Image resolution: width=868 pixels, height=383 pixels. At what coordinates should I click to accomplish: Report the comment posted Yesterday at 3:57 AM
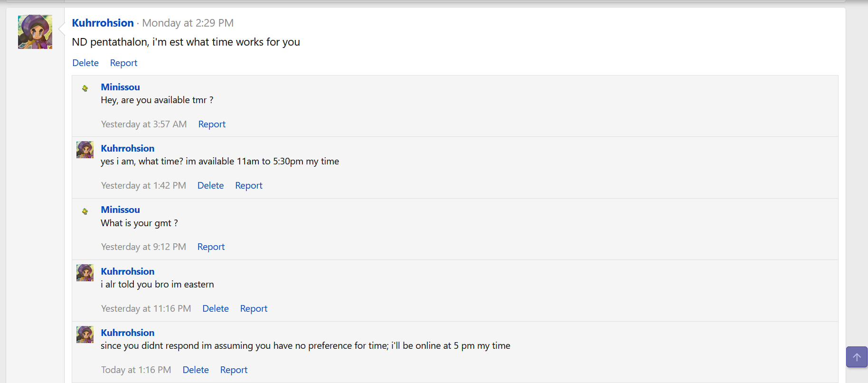point(212,124)
